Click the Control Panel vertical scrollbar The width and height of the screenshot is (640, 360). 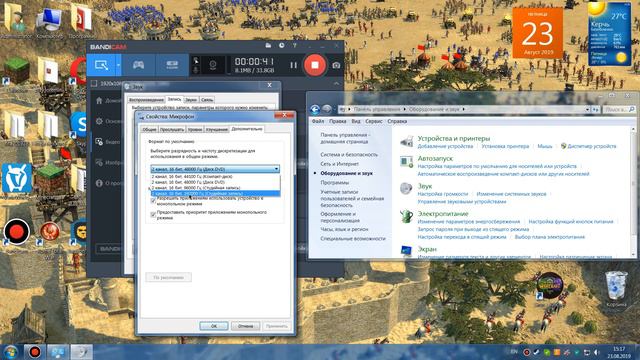tap(633, 191)
